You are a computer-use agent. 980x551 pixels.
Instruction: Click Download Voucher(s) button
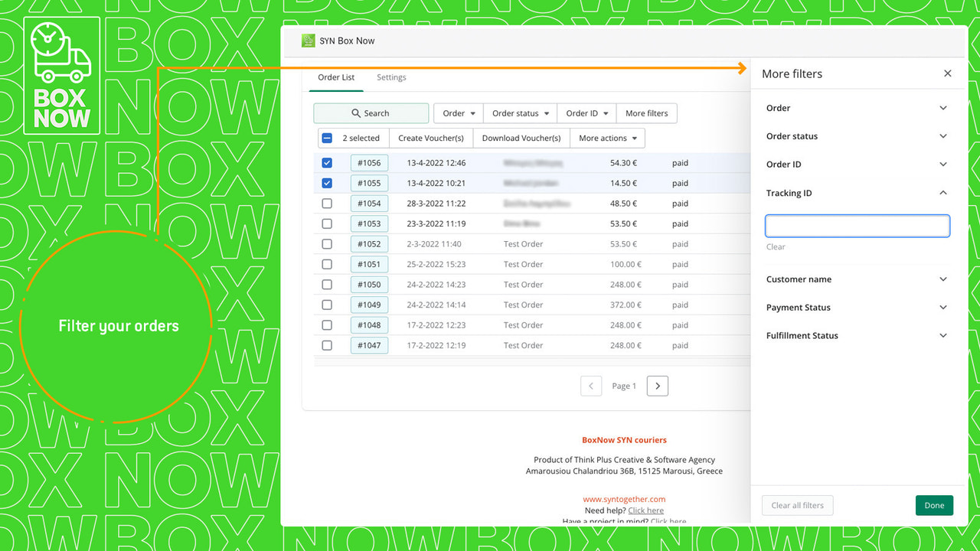pos(521,139)
